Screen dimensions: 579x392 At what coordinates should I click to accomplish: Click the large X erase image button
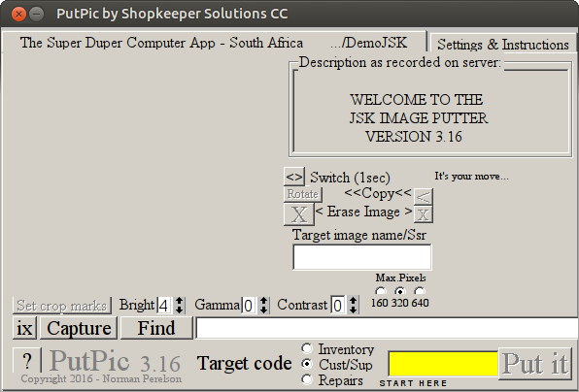(x=299, y=214)
